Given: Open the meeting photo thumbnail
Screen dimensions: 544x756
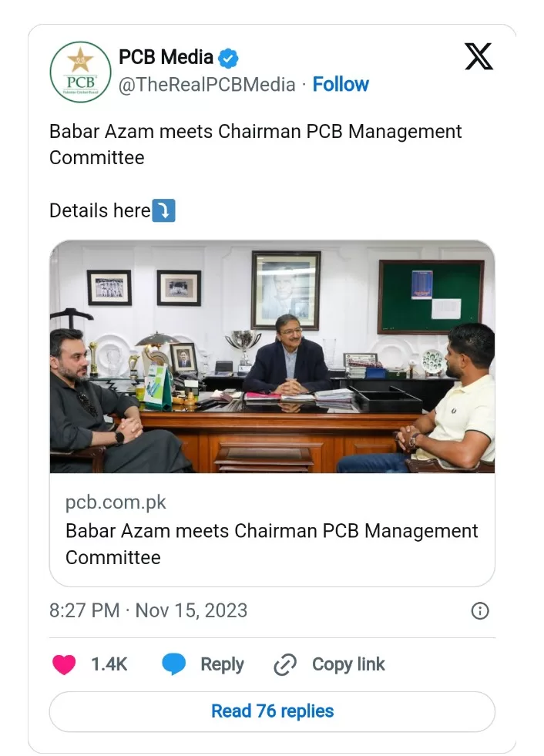Looking at the screenshot, I should click(272, 357).
